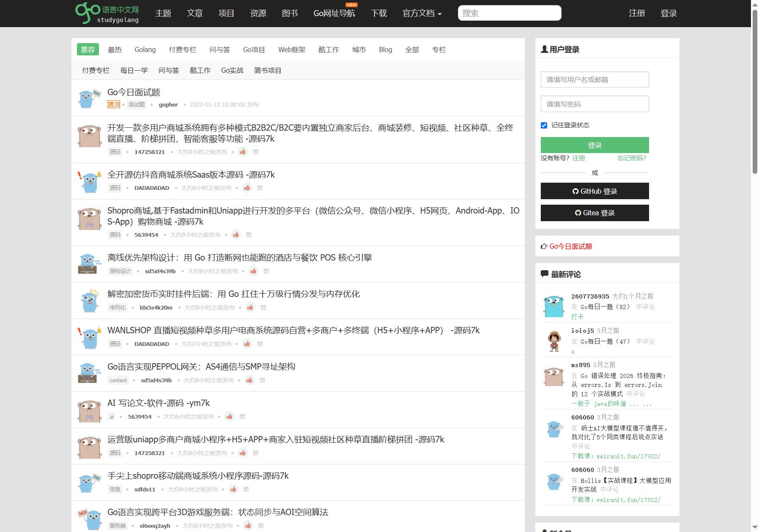
Task: Open author avatar of 全开源仿抖音商城系统 post
Action: [x=90, y=181]
